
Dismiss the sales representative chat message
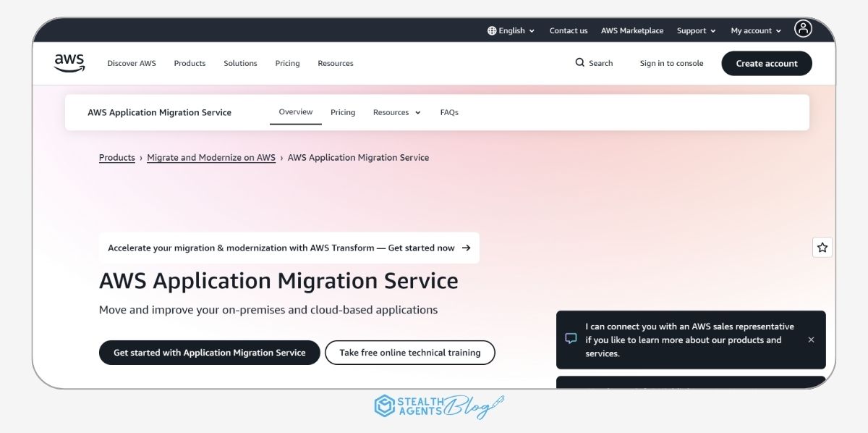click(x=811, y=340)
